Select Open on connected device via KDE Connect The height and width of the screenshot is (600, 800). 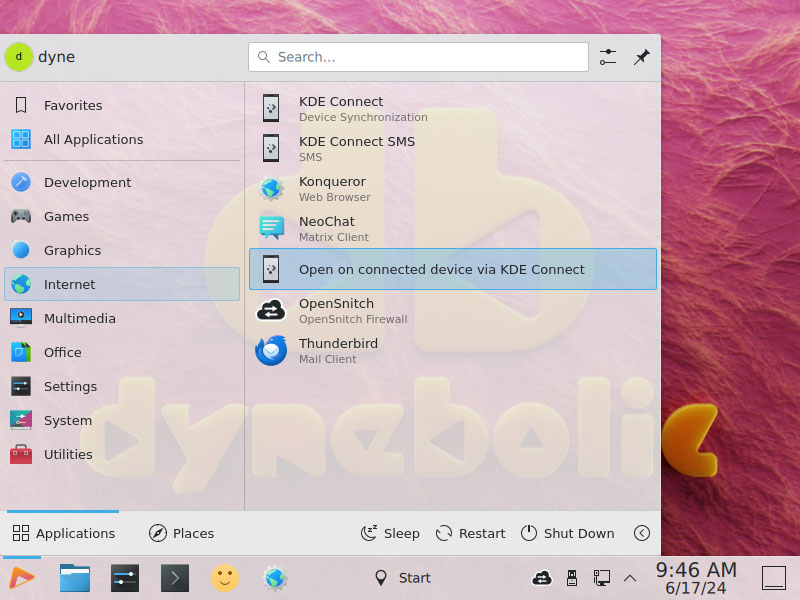click(453, 269)
